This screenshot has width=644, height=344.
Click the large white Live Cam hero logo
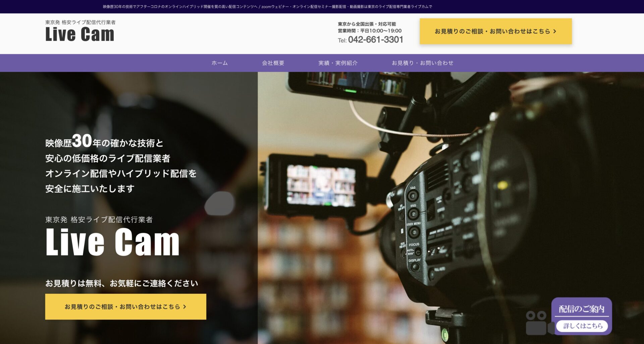click(112, 242)
